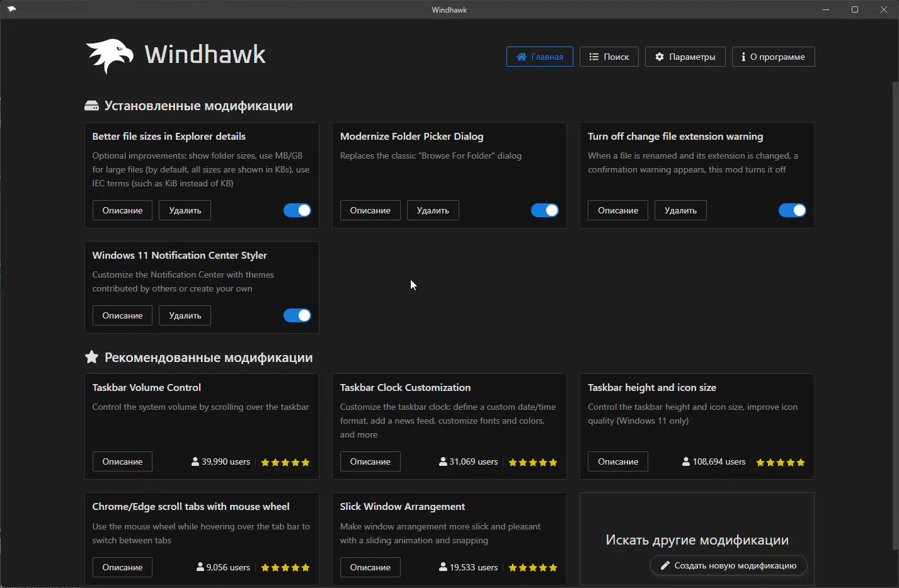This screenshot has height=588, width=899.
Task: Click the star rating of Chrome/Edge scroll tabs
Action: [x=285, y=568]
